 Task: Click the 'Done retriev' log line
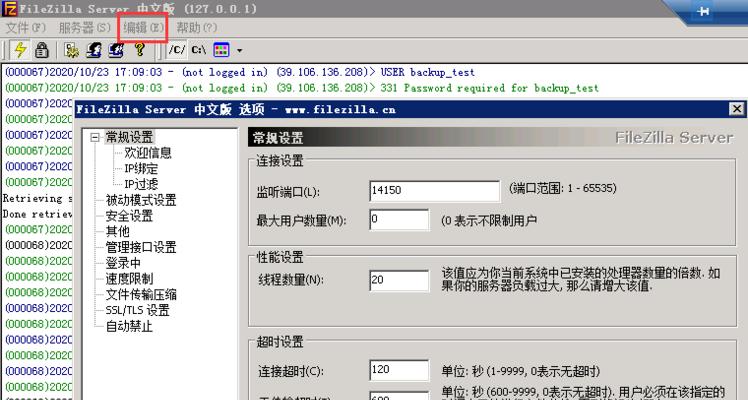37,214
